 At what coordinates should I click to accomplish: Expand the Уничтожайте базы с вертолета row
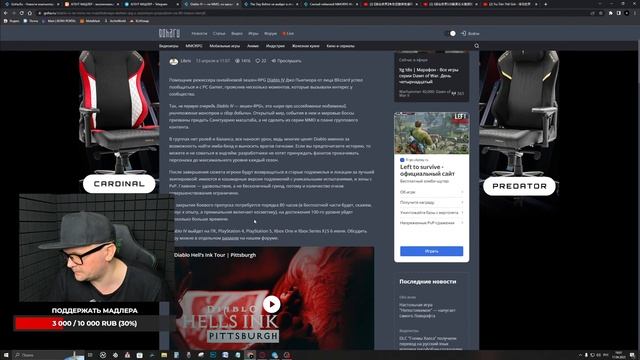tap(431, 213)
